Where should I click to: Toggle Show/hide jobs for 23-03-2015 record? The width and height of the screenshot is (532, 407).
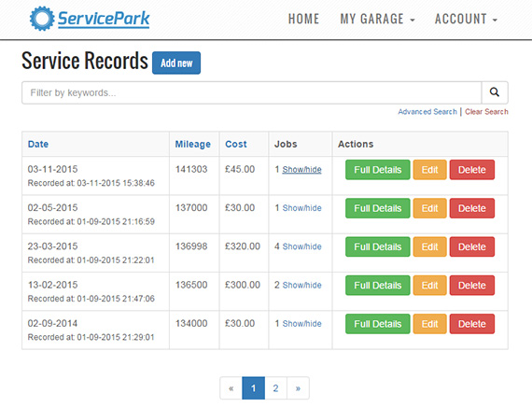pos(302,246)
